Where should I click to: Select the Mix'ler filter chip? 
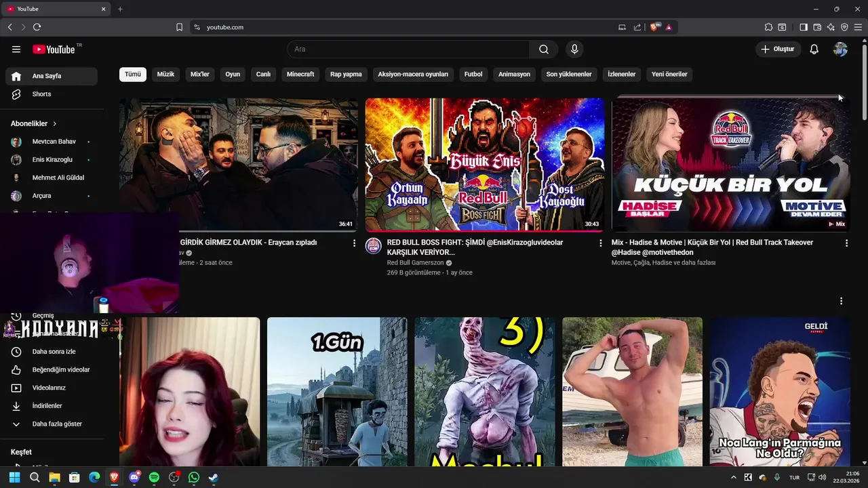click(x=200, y=75)
